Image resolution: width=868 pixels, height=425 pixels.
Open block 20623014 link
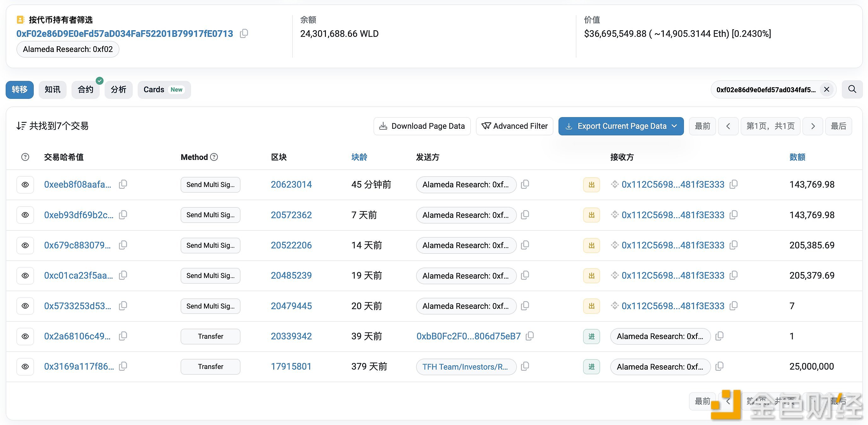click(x=292, y=184)
